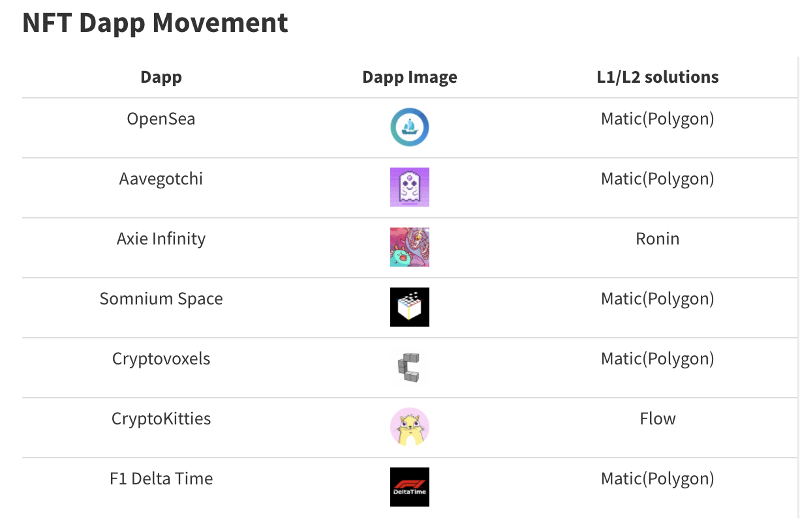
Task: Click the OpenSea dapp name
Action: [161, 119]
